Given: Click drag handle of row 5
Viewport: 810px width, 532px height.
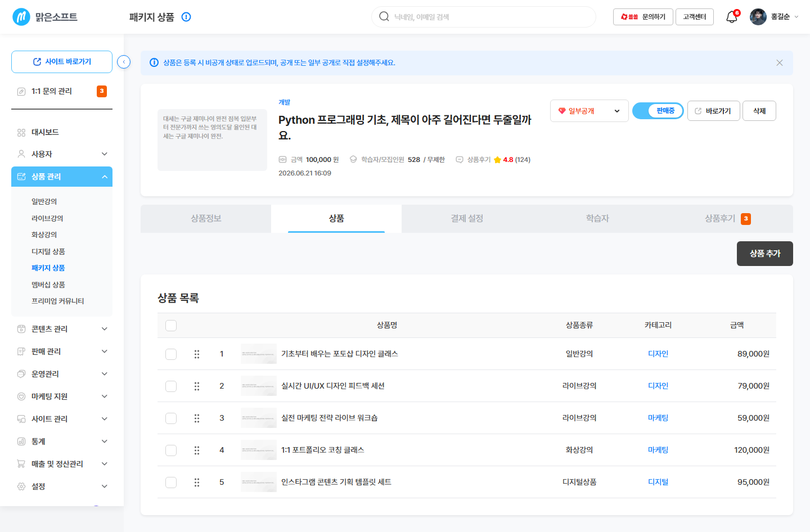Looking at the screenshot, I should click(197, 483).
